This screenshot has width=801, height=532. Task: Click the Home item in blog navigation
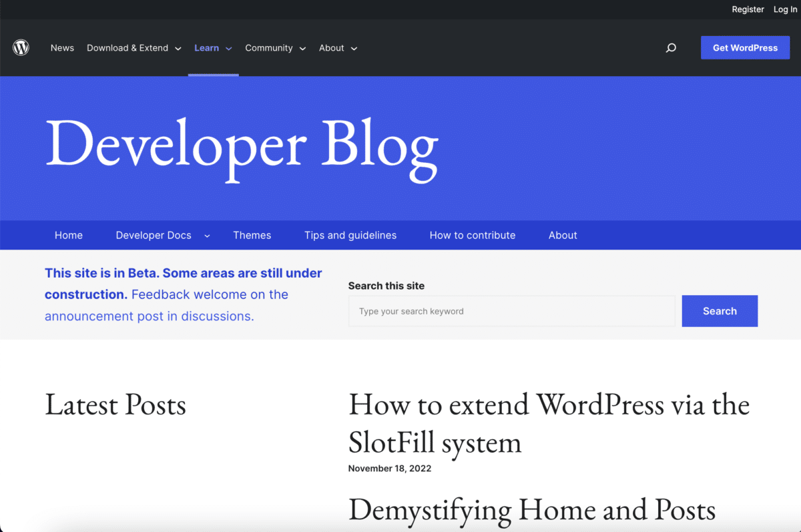coord(69,236)
